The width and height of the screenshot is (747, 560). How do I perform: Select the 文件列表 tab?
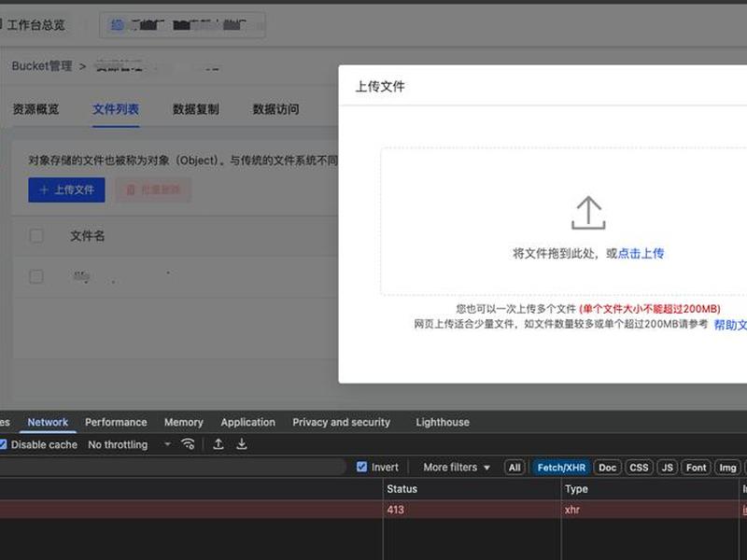(116, 109)
